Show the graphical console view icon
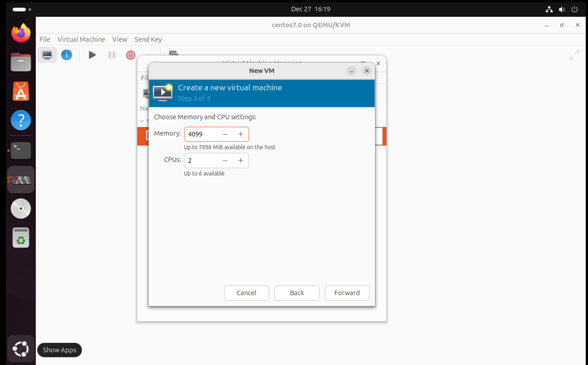 47,55
